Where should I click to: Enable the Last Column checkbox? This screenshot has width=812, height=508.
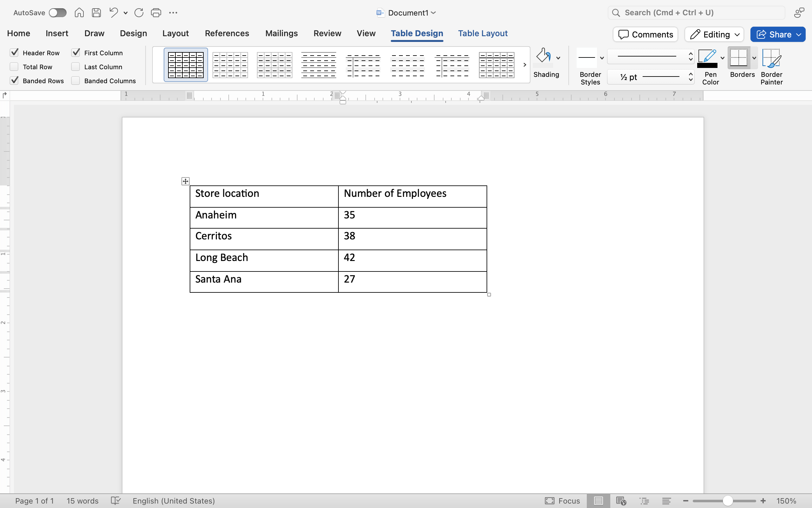[75, 67]
